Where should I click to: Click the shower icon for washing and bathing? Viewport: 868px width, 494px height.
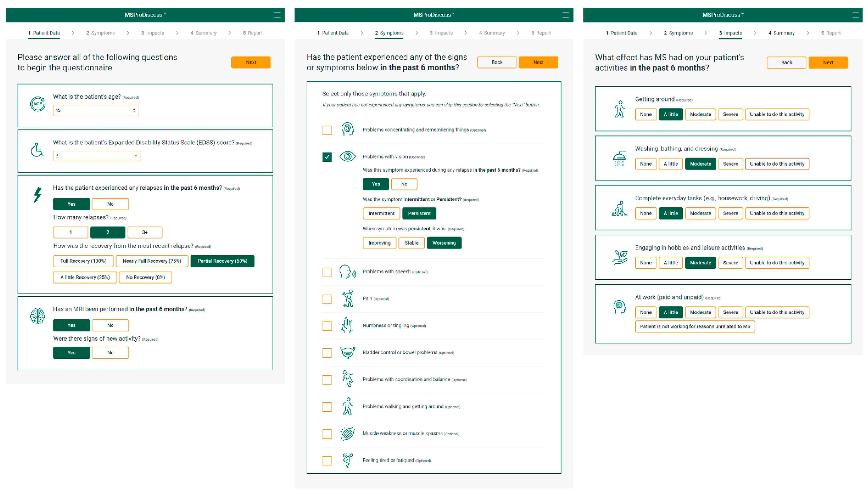619,158
